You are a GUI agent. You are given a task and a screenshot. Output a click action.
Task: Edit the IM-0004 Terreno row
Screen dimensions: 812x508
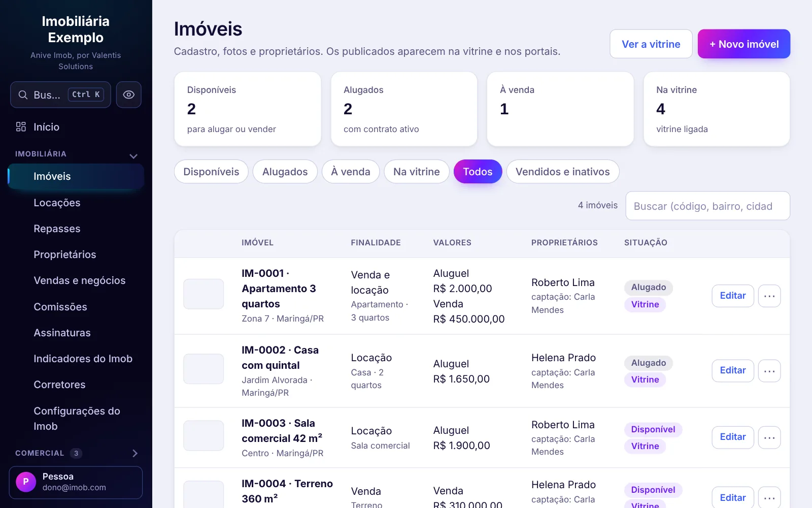coord(733,497)
